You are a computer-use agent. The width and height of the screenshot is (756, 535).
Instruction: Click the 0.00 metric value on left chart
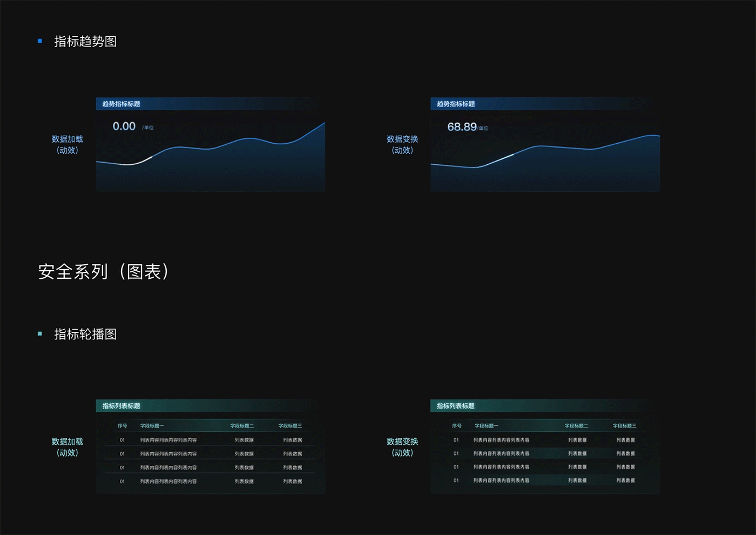pyautogui.click(x=123, y=126)
